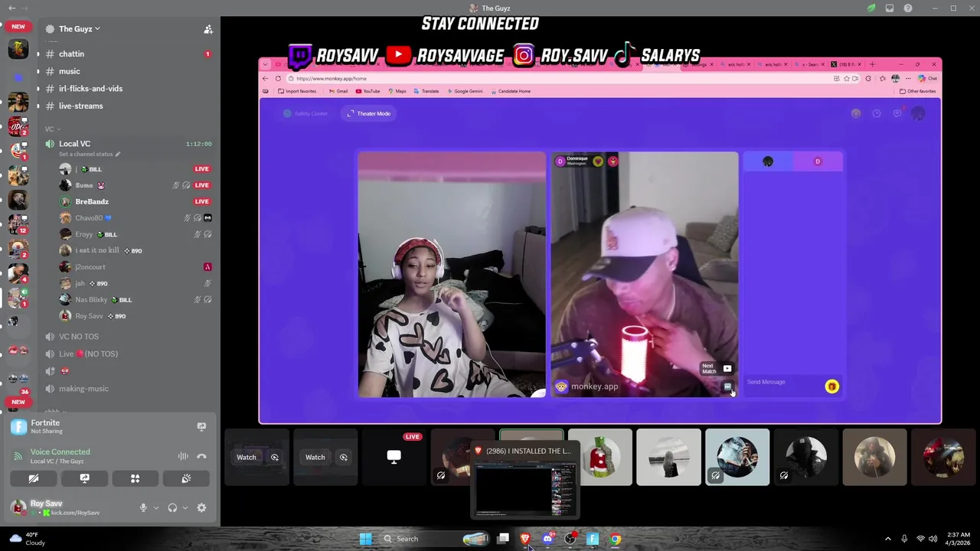980x551 pixels.
Task: Open the weather widget on taskbar
Action: pyautogui.click(x=28, y=539)
